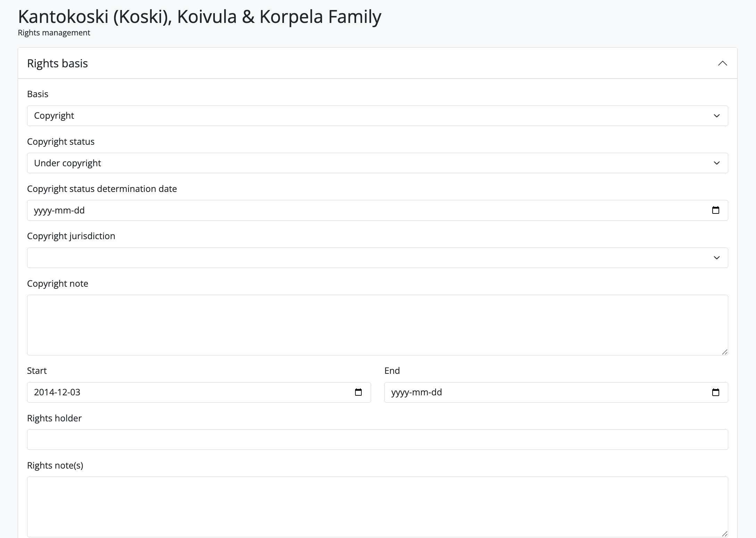The height and width of the screenshot is (538, 756).
Task: Click the Basis field label
Action: pyautogui.click(x=37, y=94)
